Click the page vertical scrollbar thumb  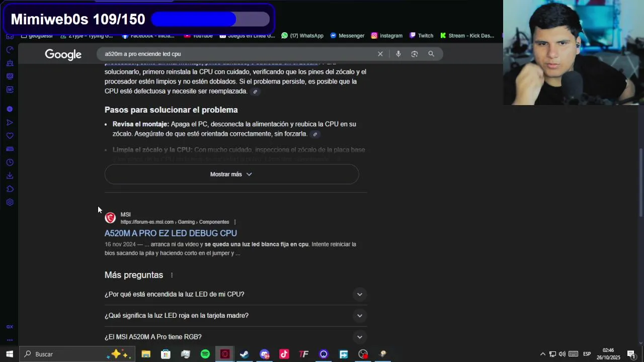[x=640, y=183]
